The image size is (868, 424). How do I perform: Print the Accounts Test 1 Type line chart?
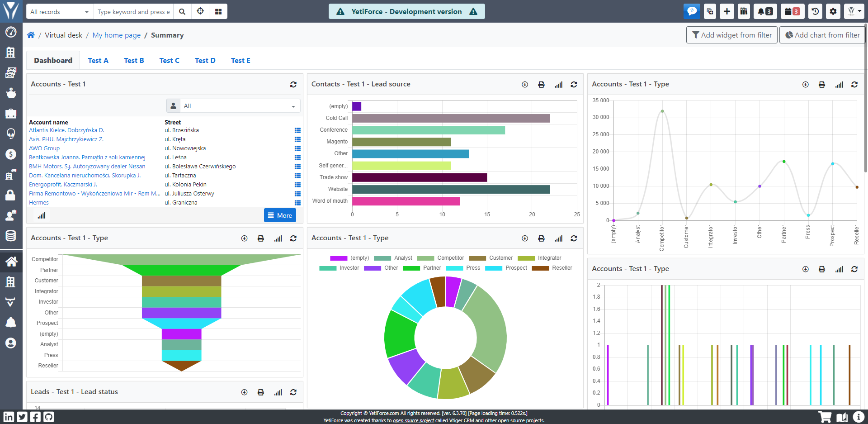pyautogui.click(x=822, y=85)
